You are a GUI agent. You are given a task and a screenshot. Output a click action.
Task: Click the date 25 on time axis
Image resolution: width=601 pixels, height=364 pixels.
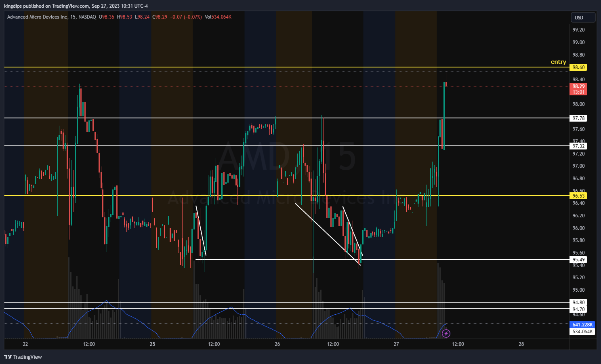(x=152, y=344)
